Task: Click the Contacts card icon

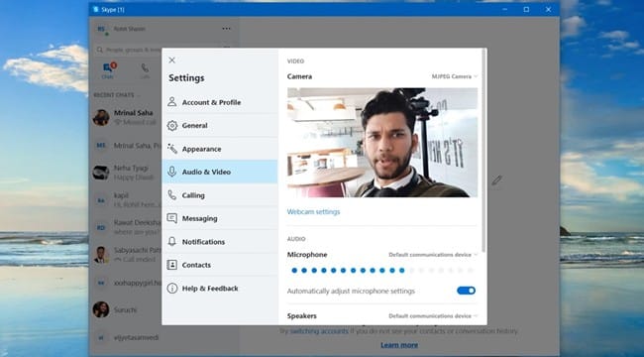Action: click(x=172, y=265)
